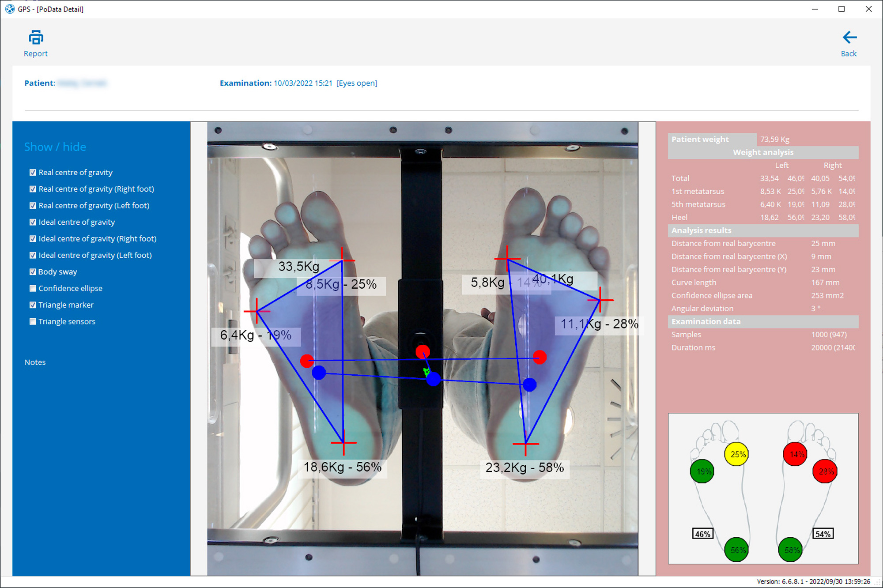Click the green 58% heel circle
Viewport: 883px width, 588px height.
pyautogui.click(x=790, y=550)
